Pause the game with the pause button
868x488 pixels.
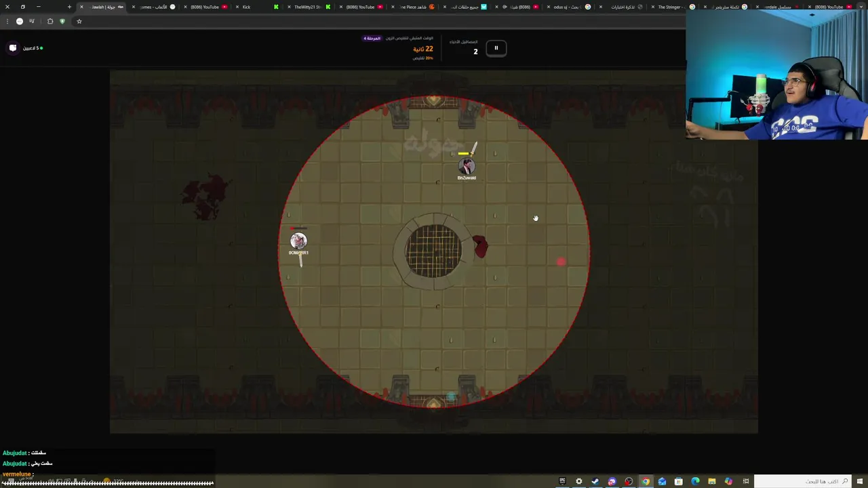coord(496,48)
